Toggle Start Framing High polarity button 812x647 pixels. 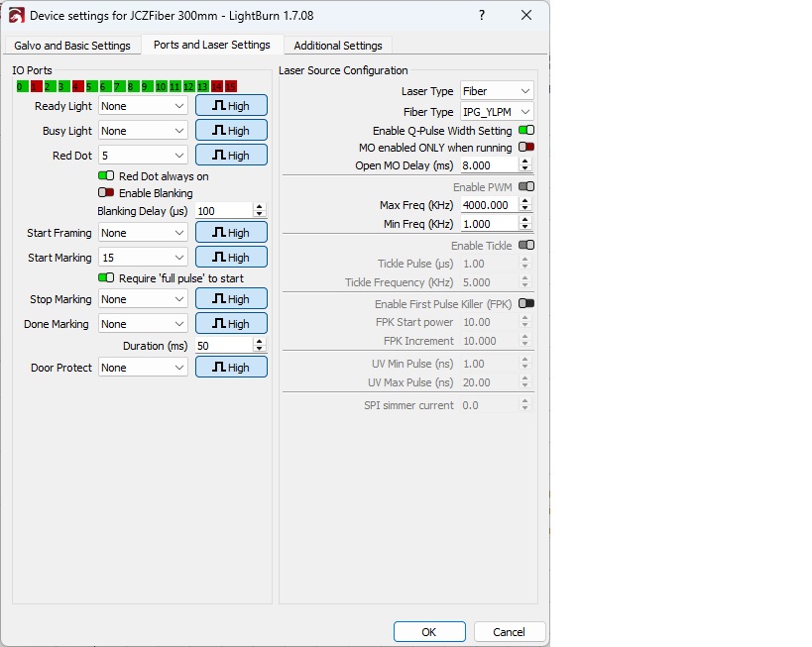point(231,233)
